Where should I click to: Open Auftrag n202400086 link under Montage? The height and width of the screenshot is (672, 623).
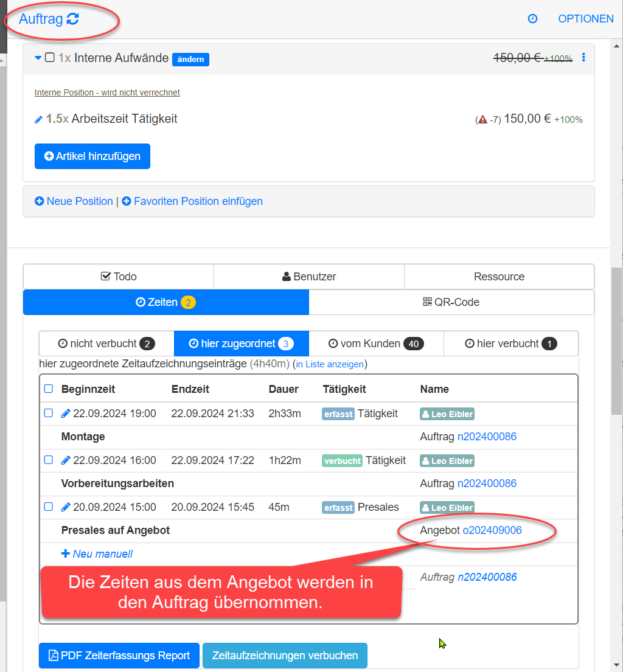487,437
